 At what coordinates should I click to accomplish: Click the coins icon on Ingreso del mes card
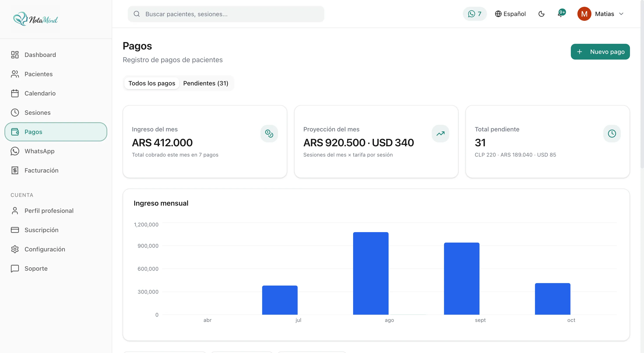point(269,134)
